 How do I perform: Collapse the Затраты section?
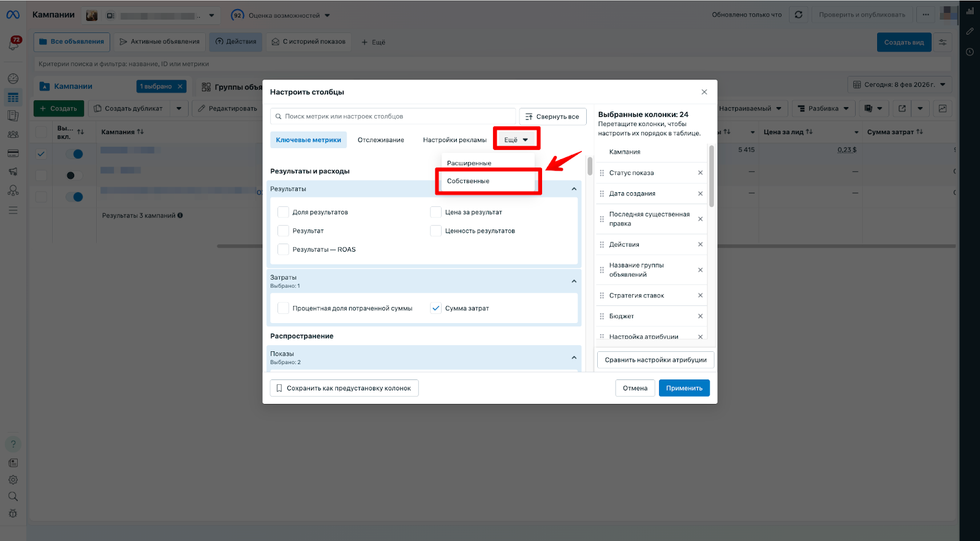[x=574, y=281]
